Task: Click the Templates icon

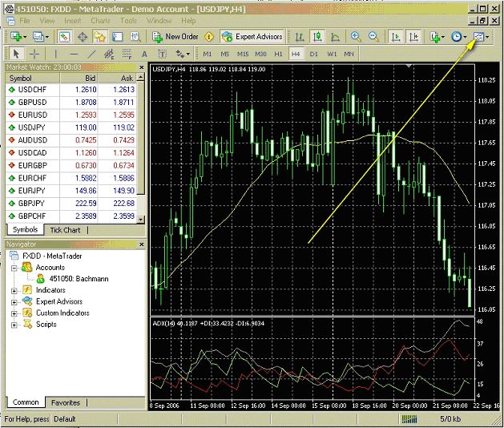Action: 478,37
